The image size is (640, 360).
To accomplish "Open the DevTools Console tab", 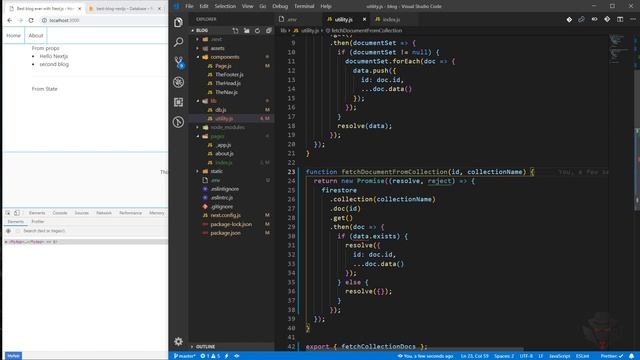I will [x=60, y=213].
